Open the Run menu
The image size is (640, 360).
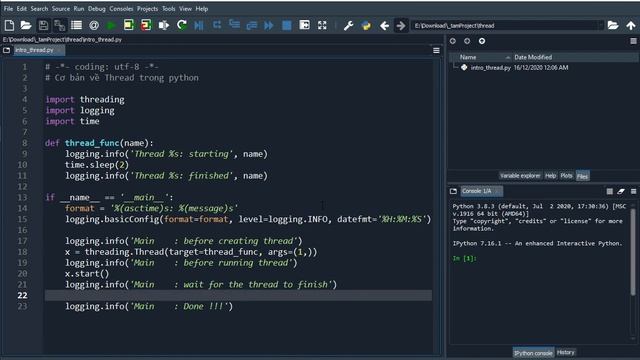pos(79,9)
